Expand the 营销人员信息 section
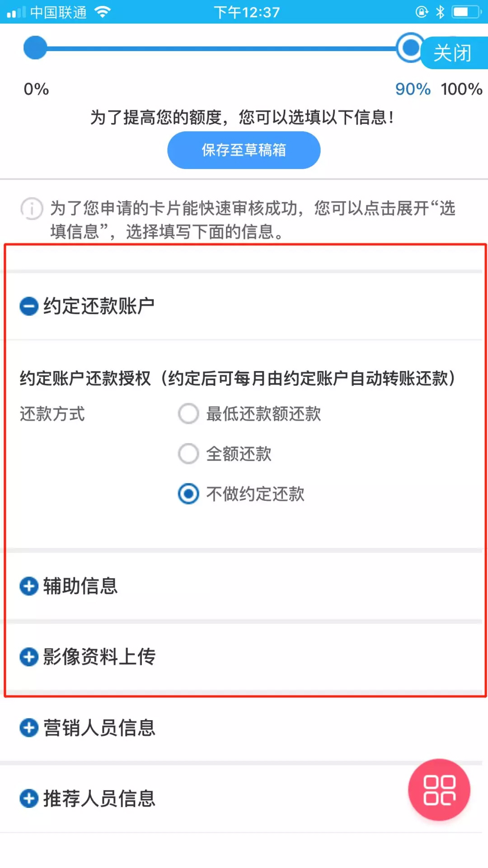This screenshot has width=488, height=868. pyautogui.click(x=29, y=728)
